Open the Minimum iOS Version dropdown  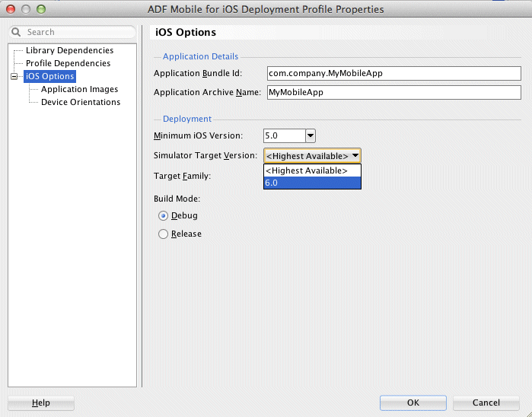[310, 135]
